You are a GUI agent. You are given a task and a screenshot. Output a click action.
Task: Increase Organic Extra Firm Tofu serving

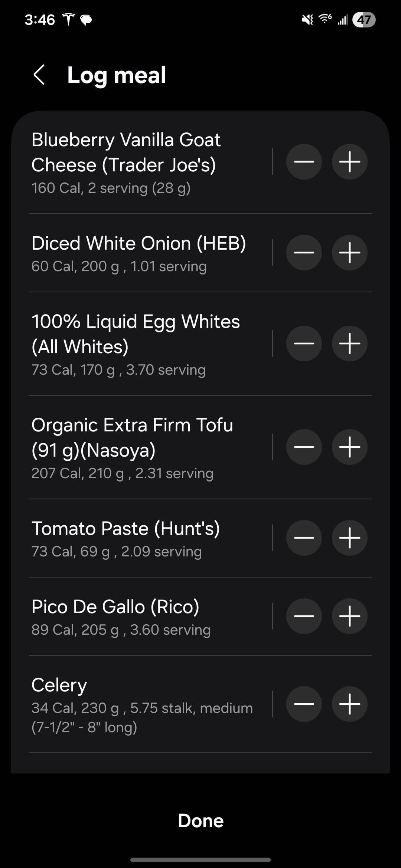coord(349,447)
